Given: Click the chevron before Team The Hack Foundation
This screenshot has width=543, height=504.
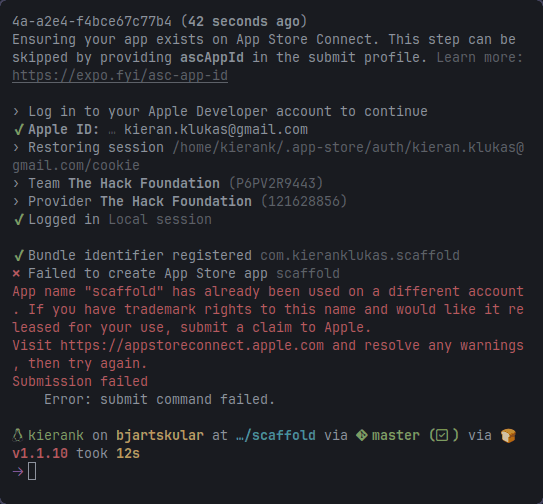Looking at the screenshot, I should tap(16, 184).
